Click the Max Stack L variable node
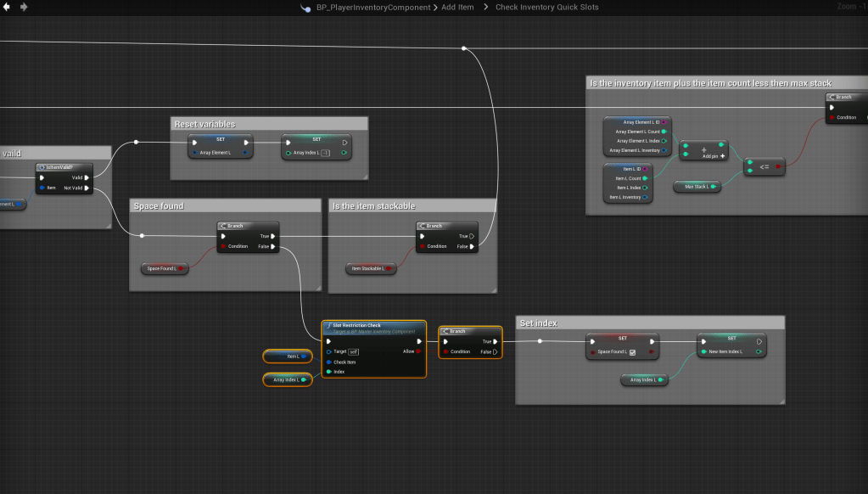 (697, 186)
